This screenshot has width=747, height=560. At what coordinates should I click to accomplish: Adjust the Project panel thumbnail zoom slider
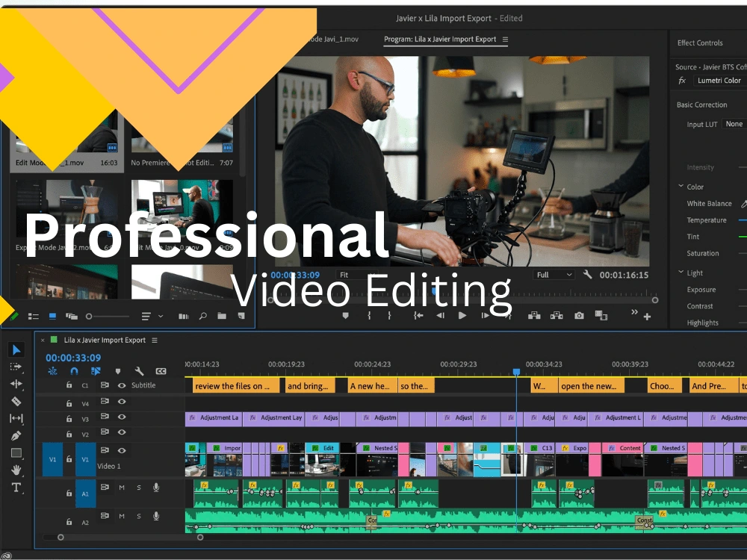coord(107,316)
